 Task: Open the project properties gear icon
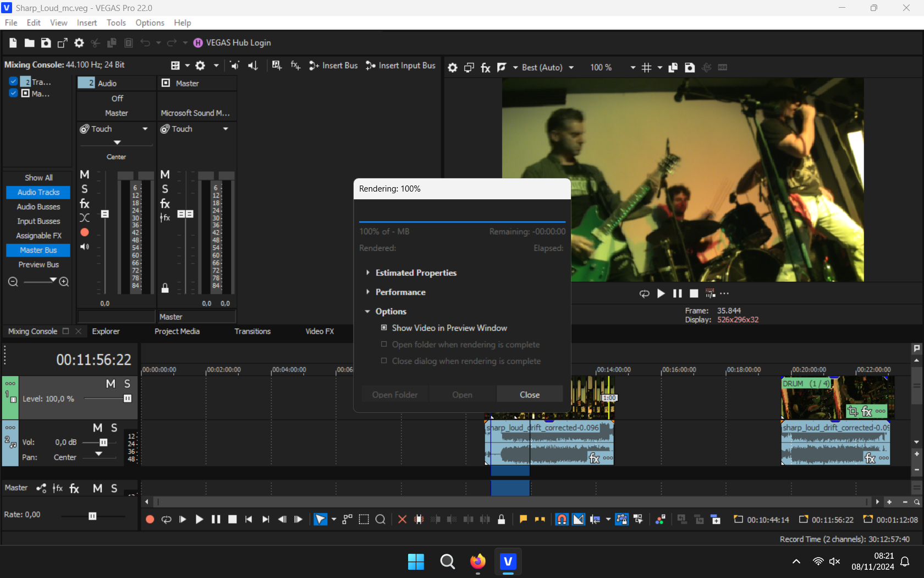(79, 43)
